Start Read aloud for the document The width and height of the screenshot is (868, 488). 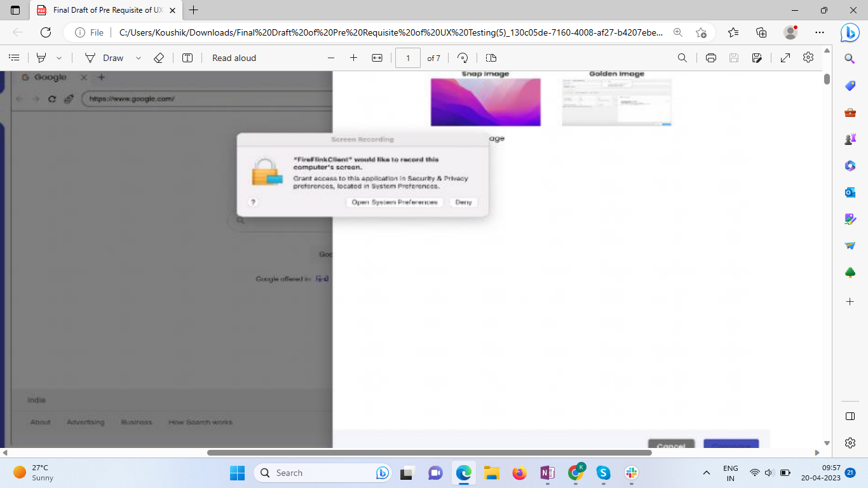233,58
